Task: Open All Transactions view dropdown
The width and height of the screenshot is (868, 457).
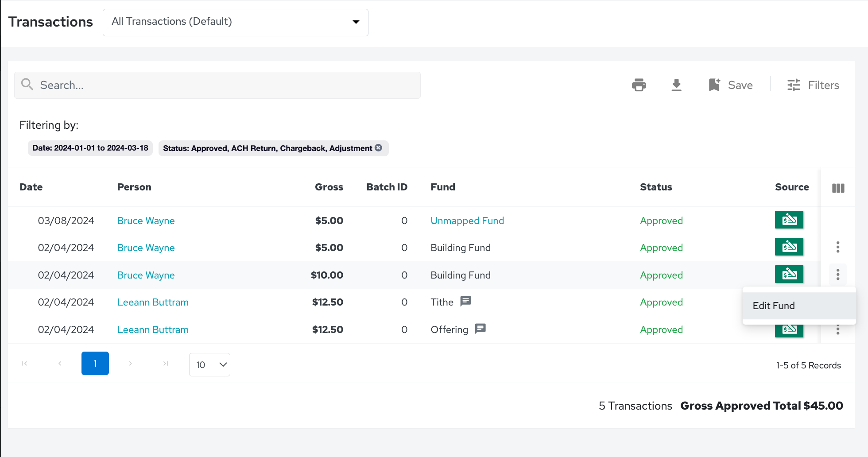Action: coord(235,22)
